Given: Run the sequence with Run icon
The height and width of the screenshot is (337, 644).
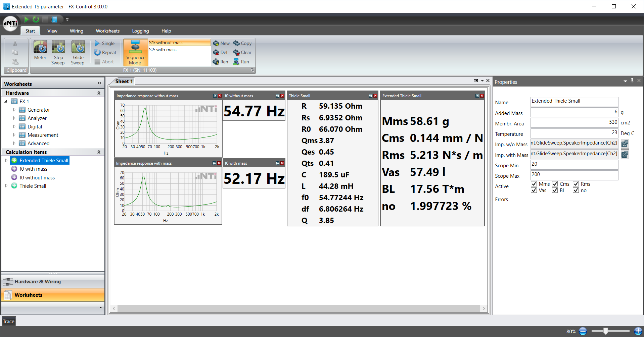Looking at the screenshot, I should click(237, 62).
